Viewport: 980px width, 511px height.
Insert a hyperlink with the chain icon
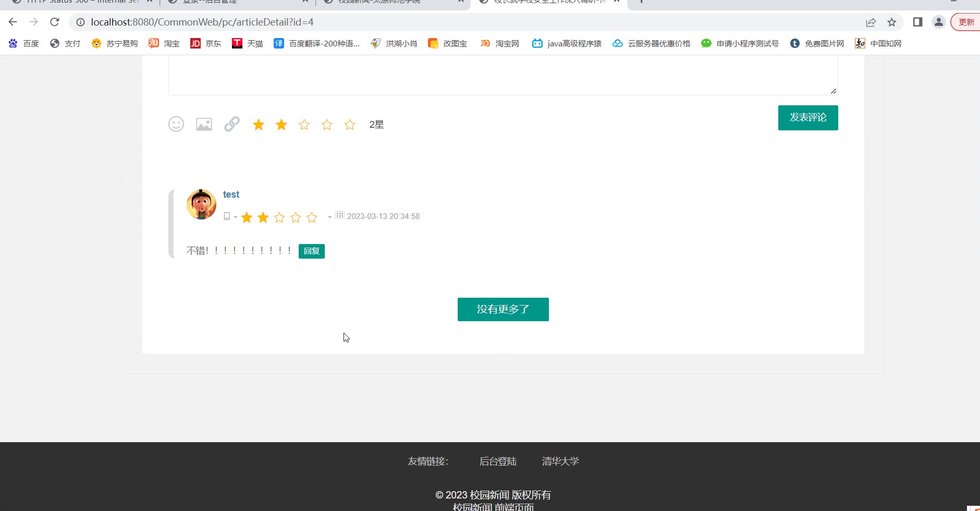(232, 124)
